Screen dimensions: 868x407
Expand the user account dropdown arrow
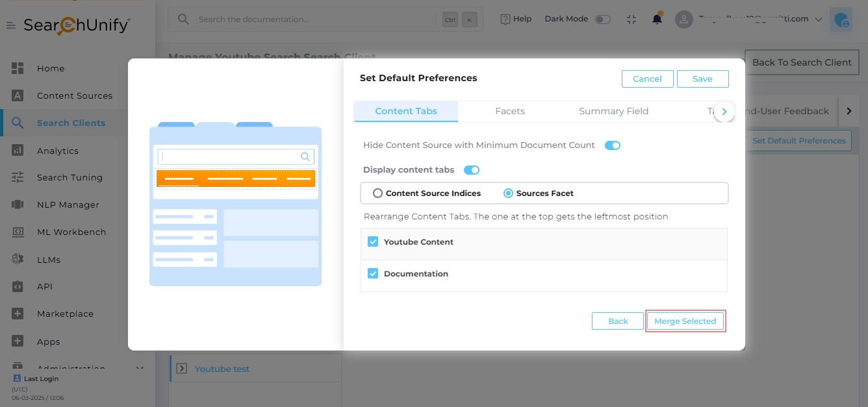pos(818,19)
